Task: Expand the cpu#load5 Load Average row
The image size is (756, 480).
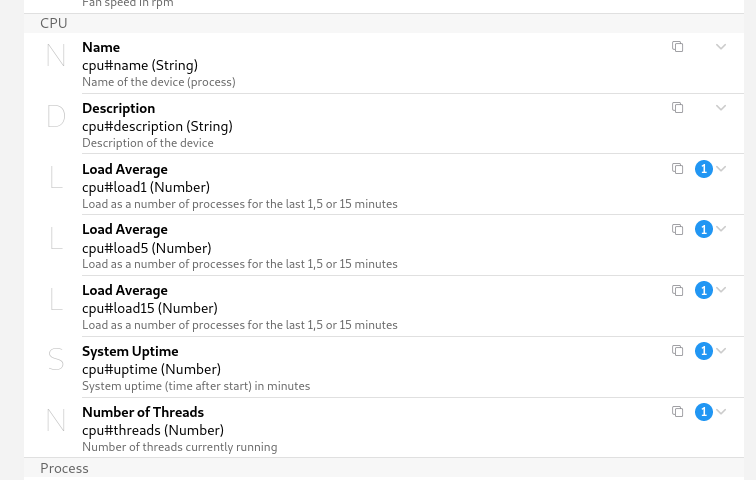Action: pyautogui.click(x=721, y=230)
